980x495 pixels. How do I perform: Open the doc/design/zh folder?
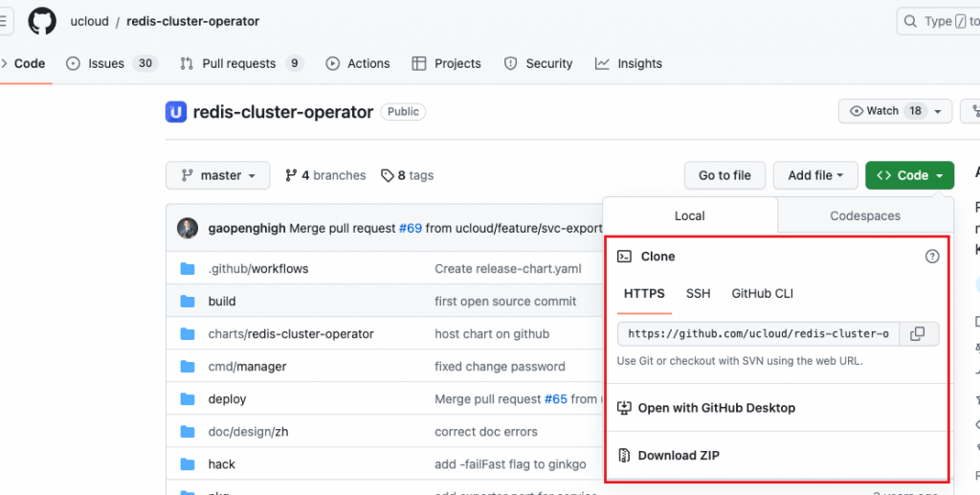tap(248, 432)
